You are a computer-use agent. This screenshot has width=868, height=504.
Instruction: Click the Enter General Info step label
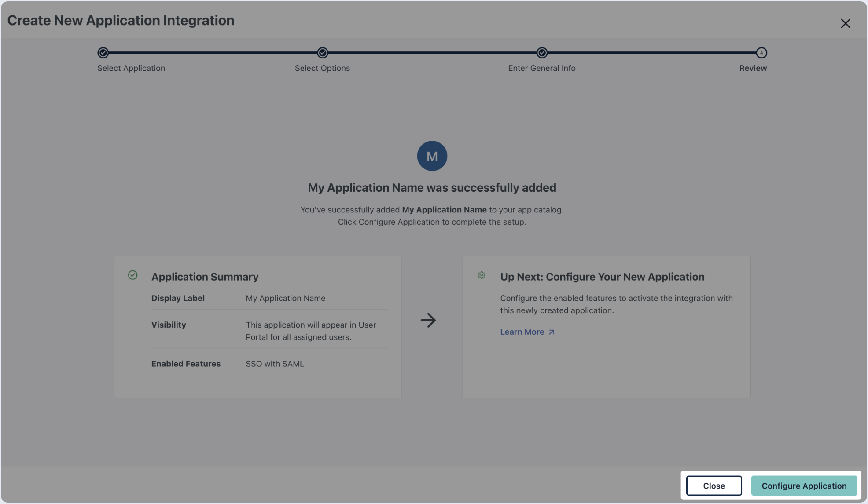[541, 68]
